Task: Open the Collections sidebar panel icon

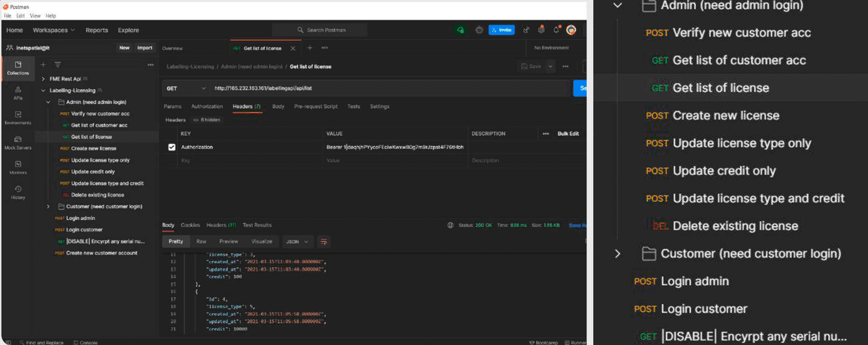Action: point(18,68)
